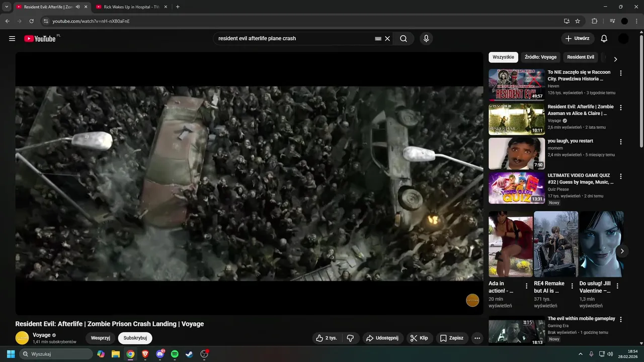Like the video (2 tys.)
Viewport: 644px width, 362px height.
pyautogui.click(x=326, y=338)
